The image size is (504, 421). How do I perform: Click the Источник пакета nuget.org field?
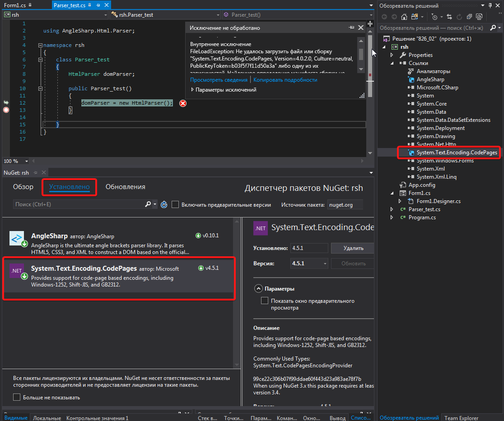pyautogui.click(x=345, y=204)
